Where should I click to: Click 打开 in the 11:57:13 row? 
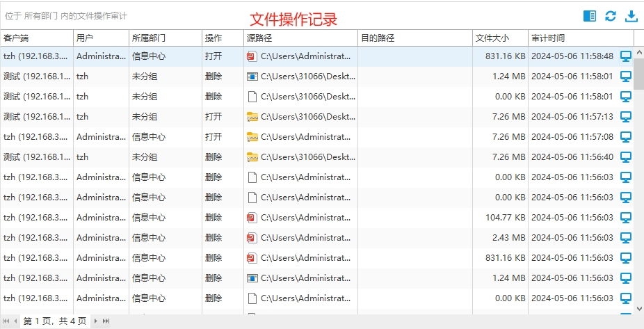(214, 117)
